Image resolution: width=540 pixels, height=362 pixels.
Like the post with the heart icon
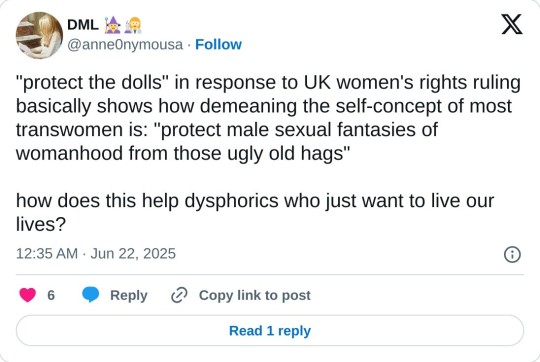click(x=28, y=295)
